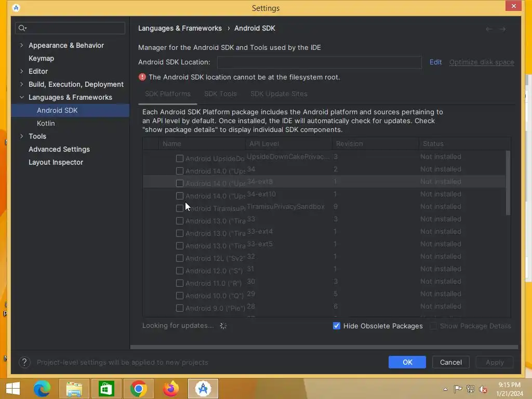Click the settings search field
Viewport: 532px width, 399px height.
coord(70,28)
